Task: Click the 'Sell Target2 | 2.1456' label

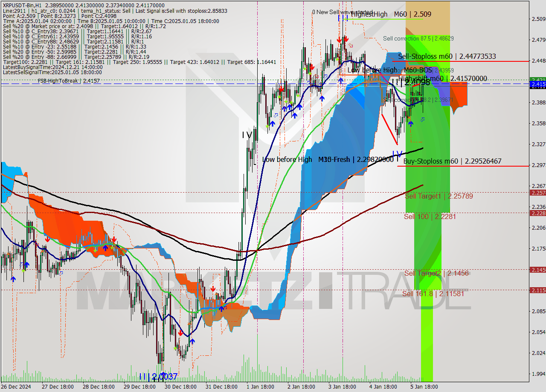Action: [x=437, y=273]
